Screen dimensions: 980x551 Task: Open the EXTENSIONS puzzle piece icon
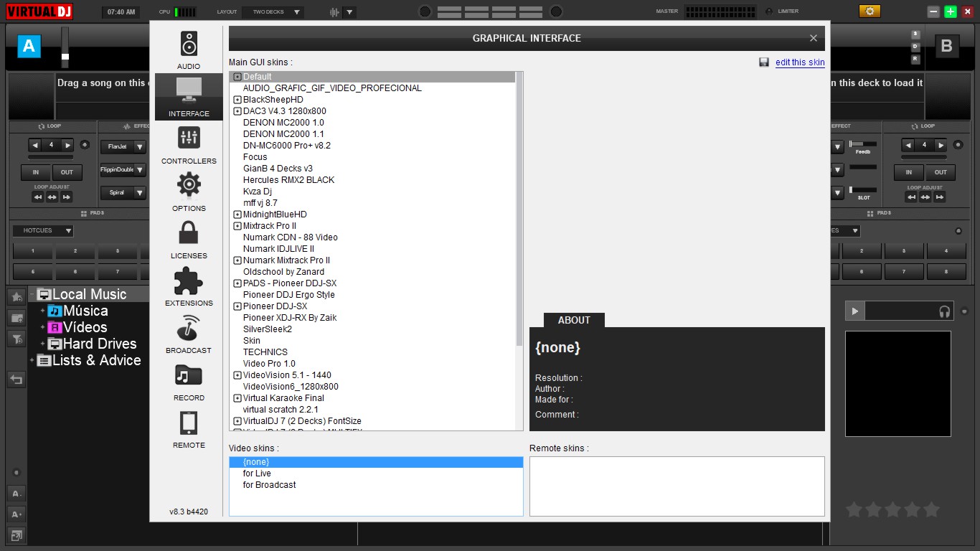pyautogui.click(x=189, y=280)
